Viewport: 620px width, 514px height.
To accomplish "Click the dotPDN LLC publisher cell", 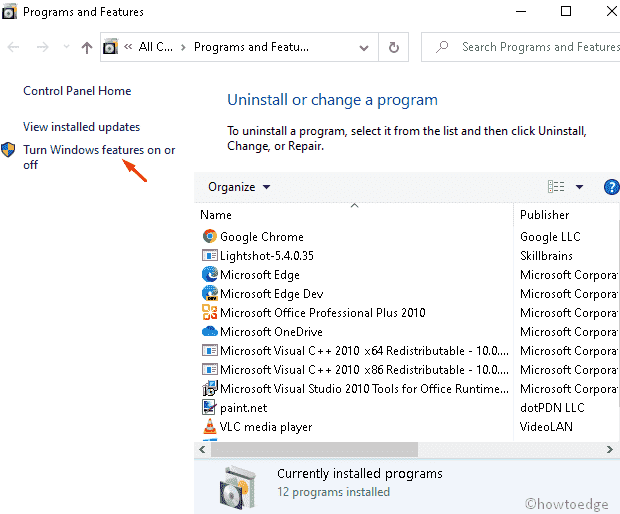I will click(x=552, y=407).
